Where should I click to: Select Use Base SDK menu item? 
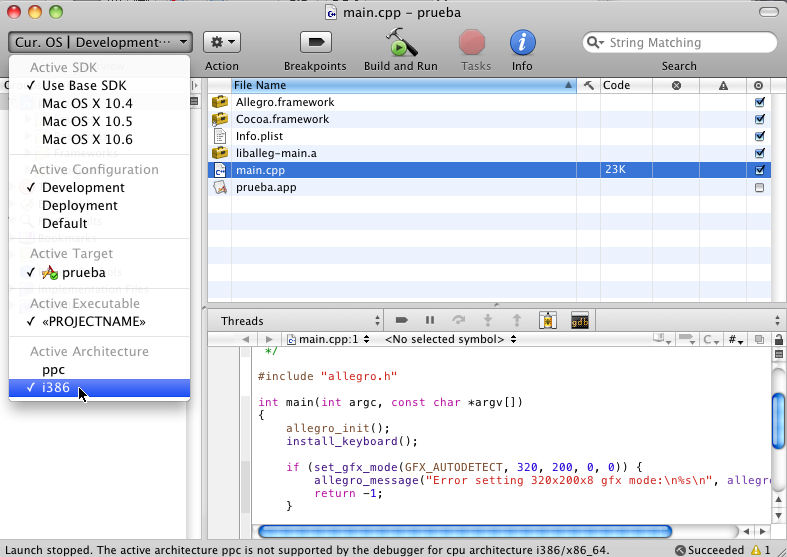point(99,85)
